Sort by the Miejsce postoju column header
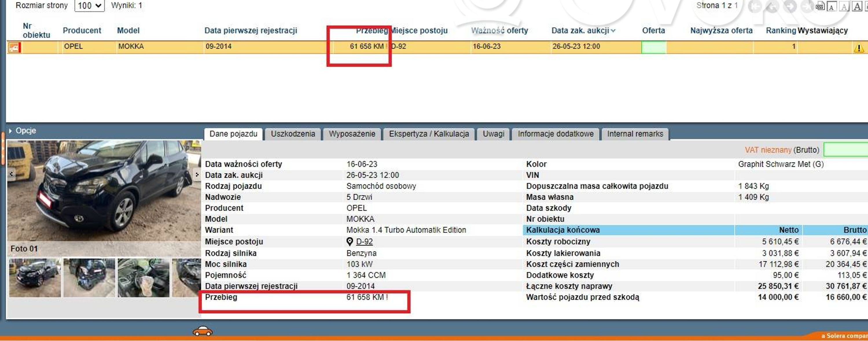The height and width of the screenshot is (341, 868). (x=419, y=31)
